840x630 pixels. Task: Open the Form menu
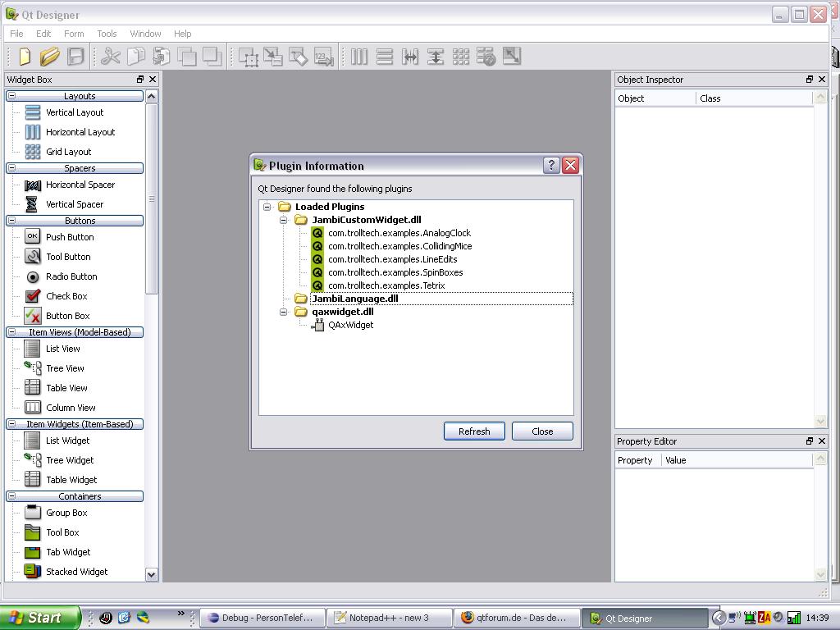click(x=74, y=34)
